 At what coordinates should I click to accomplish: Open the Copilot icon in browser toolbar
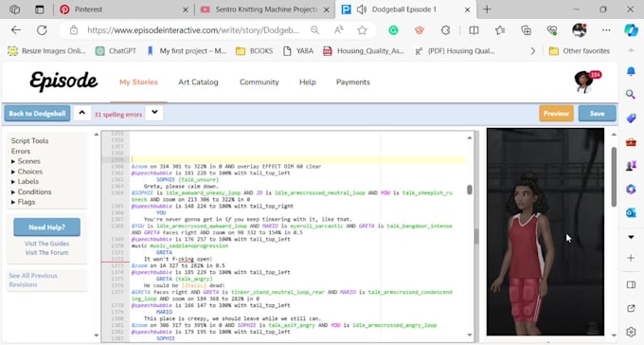pos(631,30)
